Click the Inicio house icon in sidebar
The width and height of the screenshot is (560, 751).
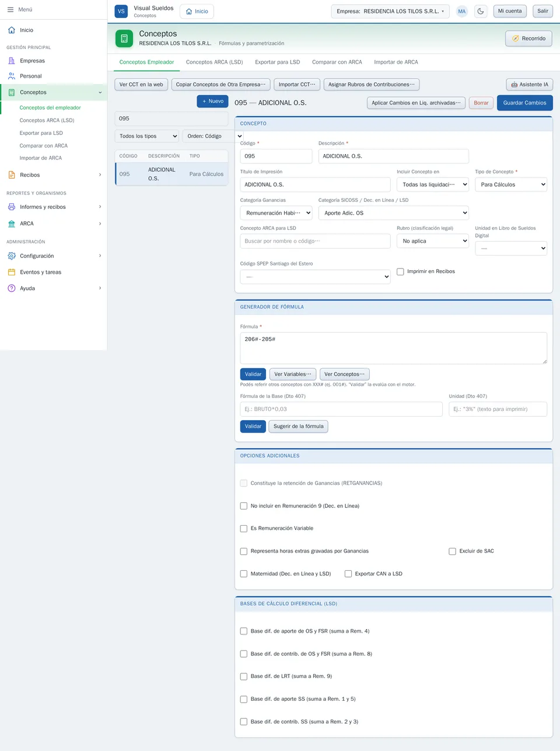(x=12, y=30)
